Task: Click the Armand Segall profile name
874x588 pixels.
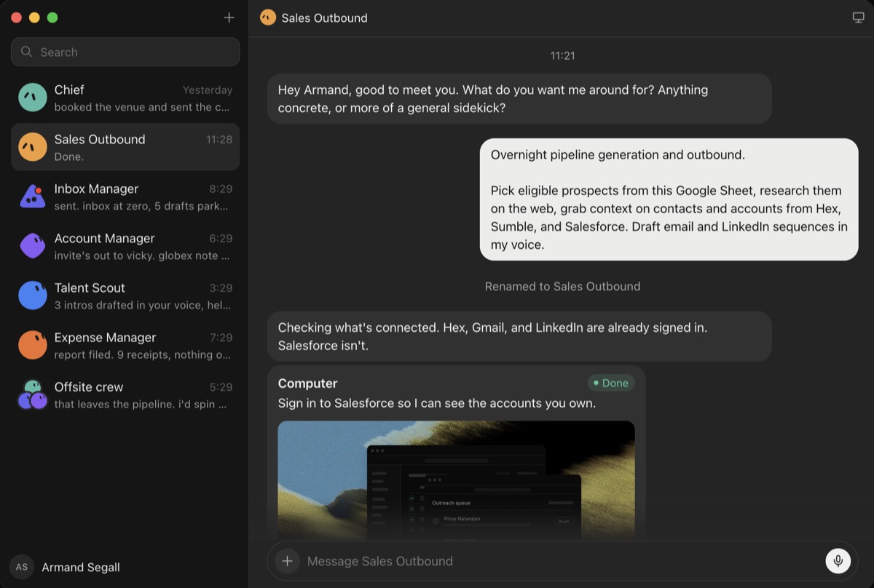Action: click(x=81, y=567)
